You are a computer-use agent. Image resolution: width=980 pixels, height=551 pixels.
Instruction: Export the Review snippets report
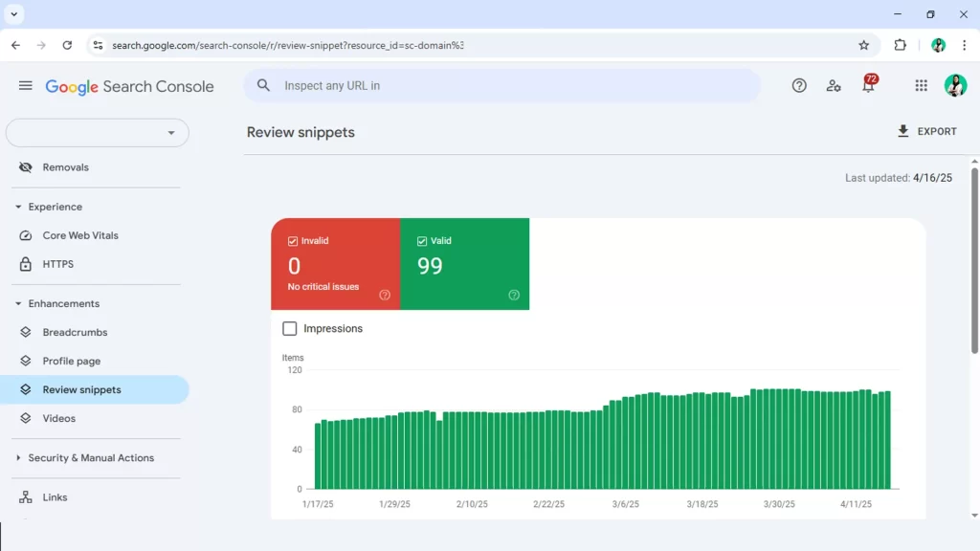926,131
